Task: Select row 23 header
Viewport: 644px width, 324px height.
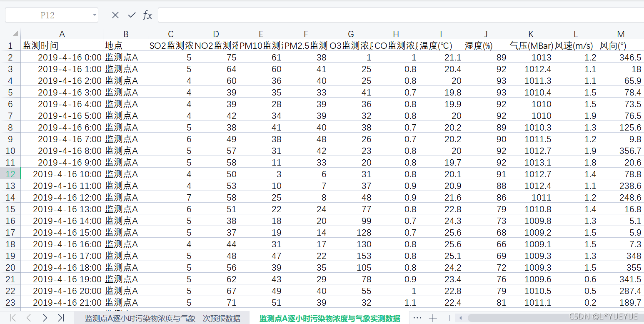Action: (10, 302)
